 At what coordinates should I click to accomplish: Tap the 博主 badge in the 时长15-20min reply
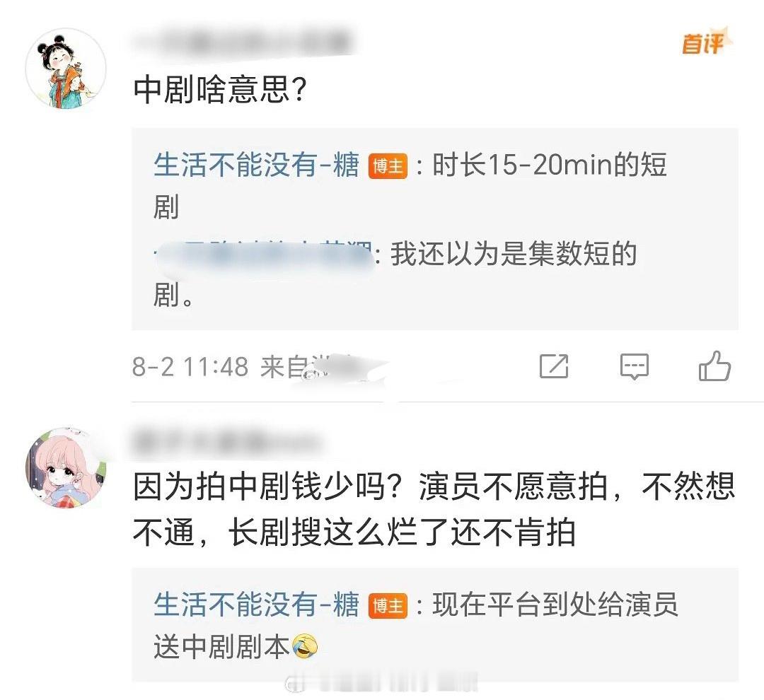388,166
